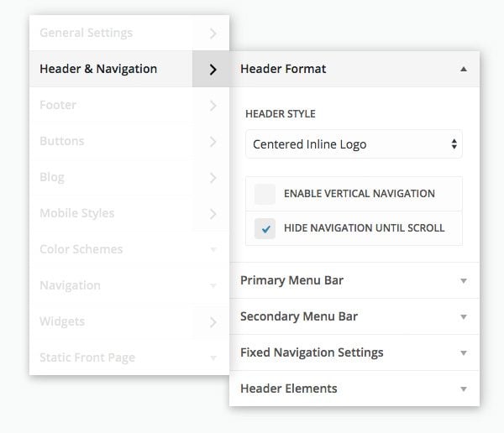Select Header & Navigation menu item
The width and height of the screenshot is (504, 433).
click(x=98, y=70)
